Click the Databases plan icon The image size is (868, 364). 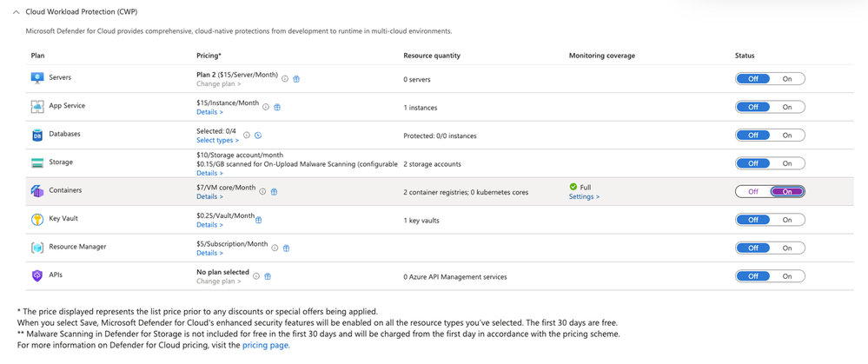coord(37,136)
